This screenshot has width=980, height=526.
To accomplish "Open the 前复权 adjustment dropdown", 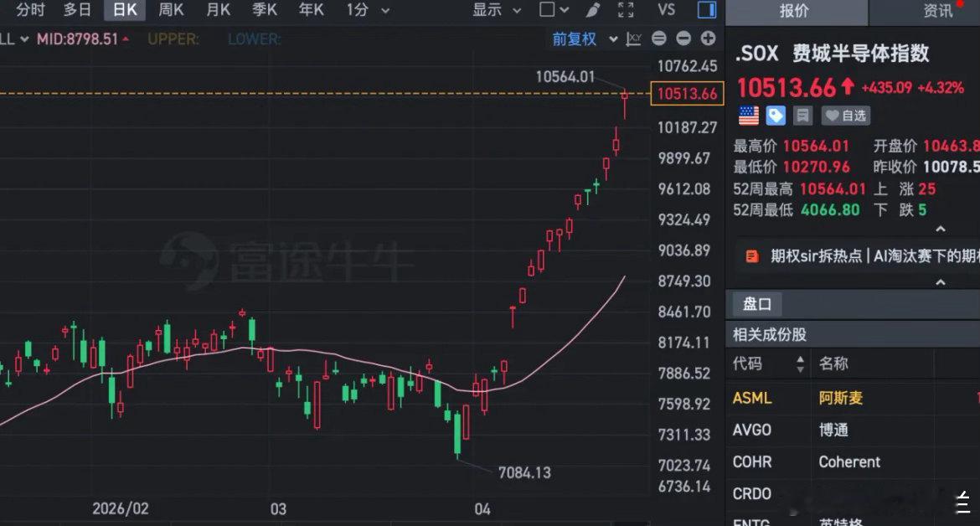I will [x=585, y=39].
